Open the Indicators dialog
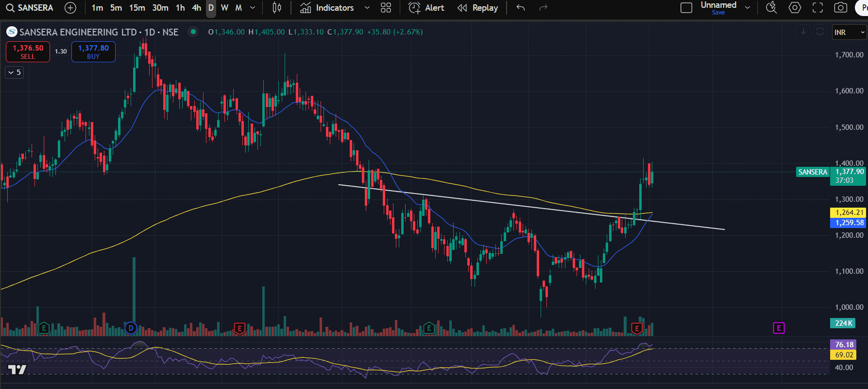Screen dimensions: 868x389 pyautogui.click(x=327, y=8)
